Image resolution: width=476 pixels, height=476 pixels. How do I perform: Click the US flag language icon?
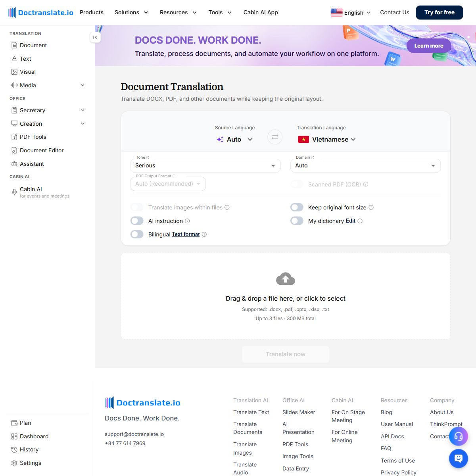pos(336,12)
